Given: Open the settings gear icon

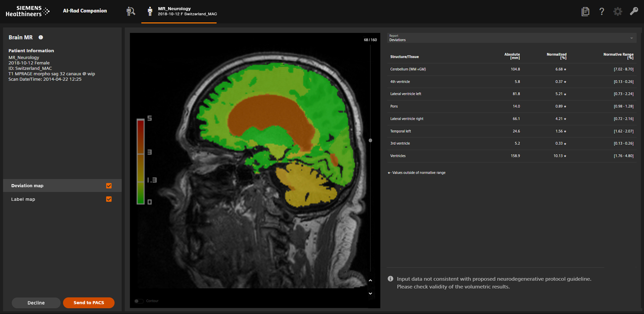Looking at the screenshot, I should pyautogui.click(x=618, y=11).
